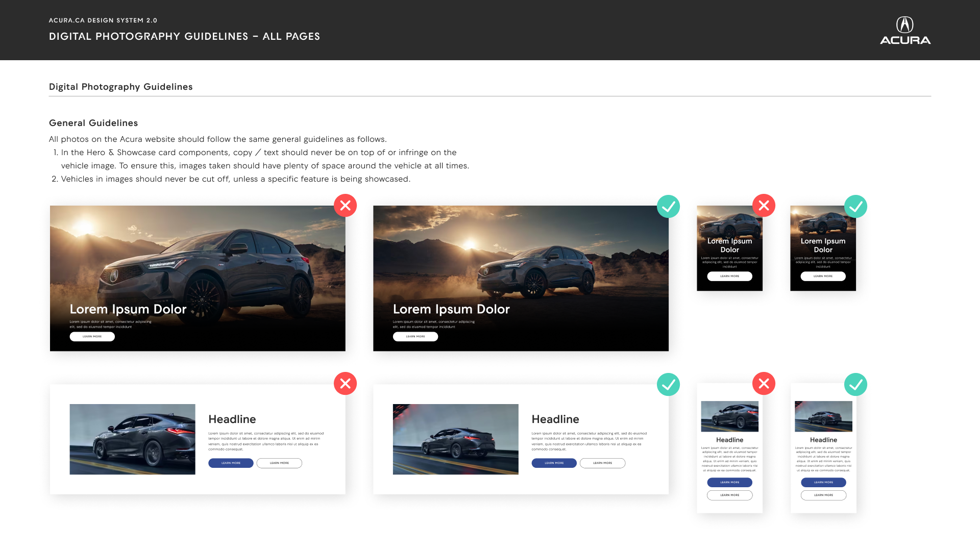This screenshot has height=551, width=980.
Task: Click Headline in incorrect desktop showcase card
Action: [232, 419]
